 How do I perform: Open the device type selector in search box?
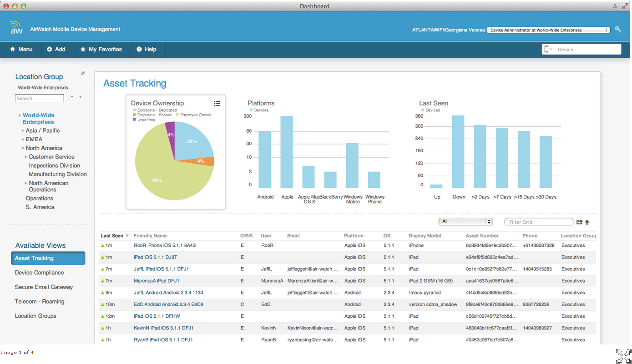coord(548,50)
